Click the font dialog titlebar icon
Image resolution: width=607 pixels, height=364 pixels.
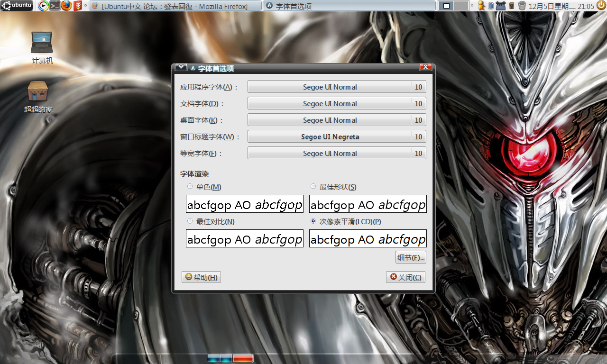tap(193, 68)
